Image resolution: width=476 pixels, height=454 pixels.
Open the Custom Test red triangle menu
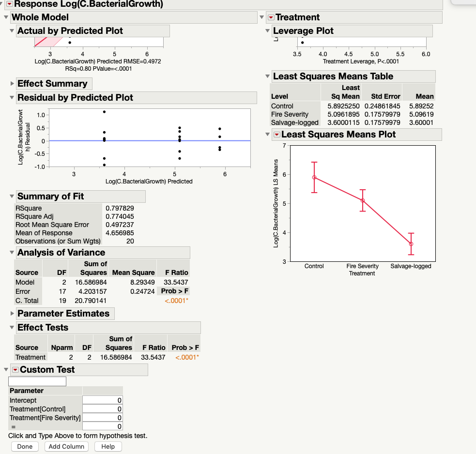tap(15, 369)
